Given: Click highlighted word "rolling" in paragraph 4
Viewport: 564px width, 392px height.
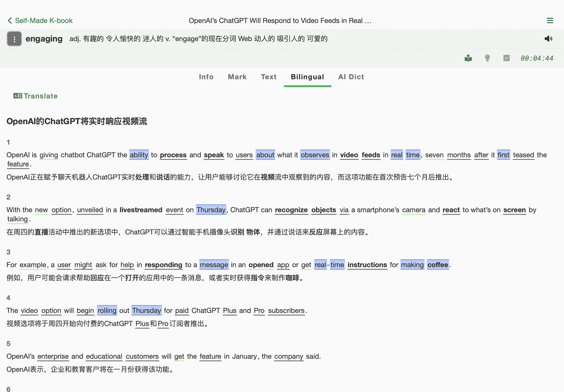Looking at the screenshot, I should pyautogui.click(x=107, y=311).
